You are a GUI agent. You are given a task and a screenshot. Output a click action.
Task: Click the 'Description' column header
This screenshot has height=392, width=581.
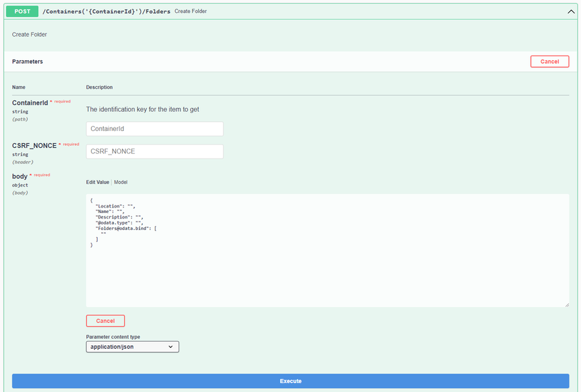click(x=99, y=87)
